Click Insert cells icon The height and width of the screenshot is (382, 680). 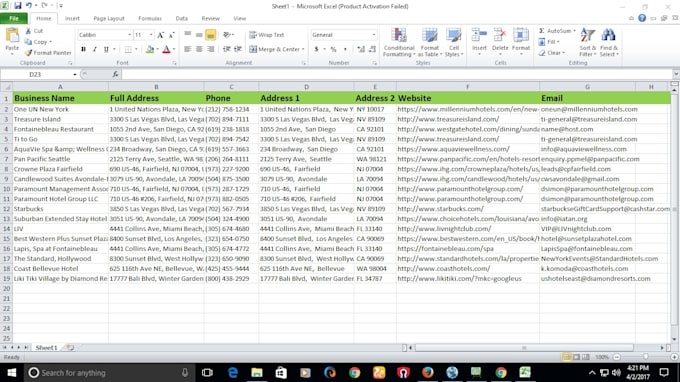click(479, 36)
